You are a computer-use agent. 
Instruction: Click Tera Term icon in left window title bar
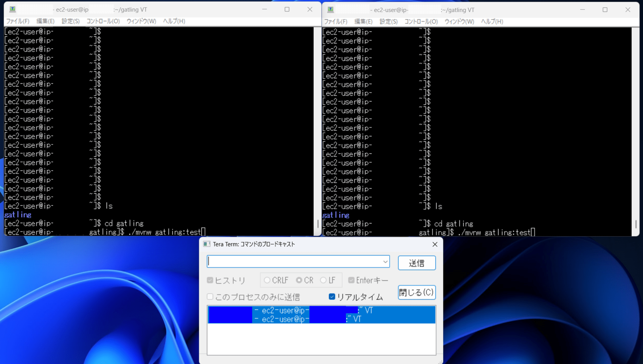[x=13, y=9]
